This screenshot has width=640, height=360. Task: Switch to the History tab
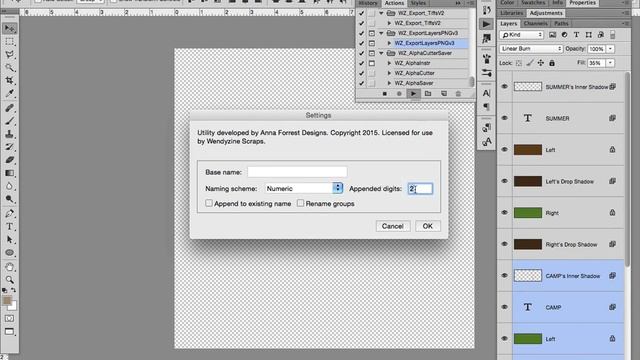368,3
